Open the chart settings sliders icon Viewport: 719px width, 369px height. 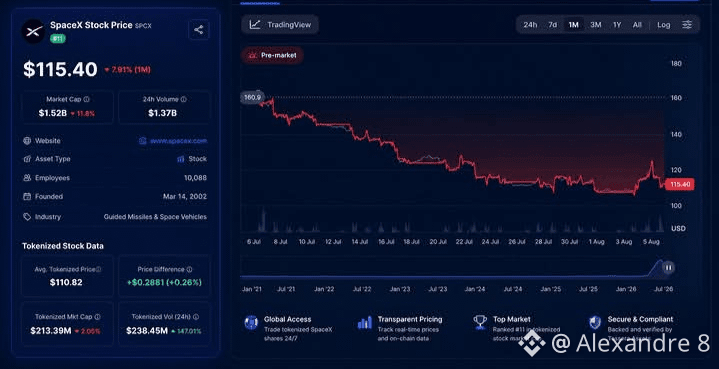687,25
